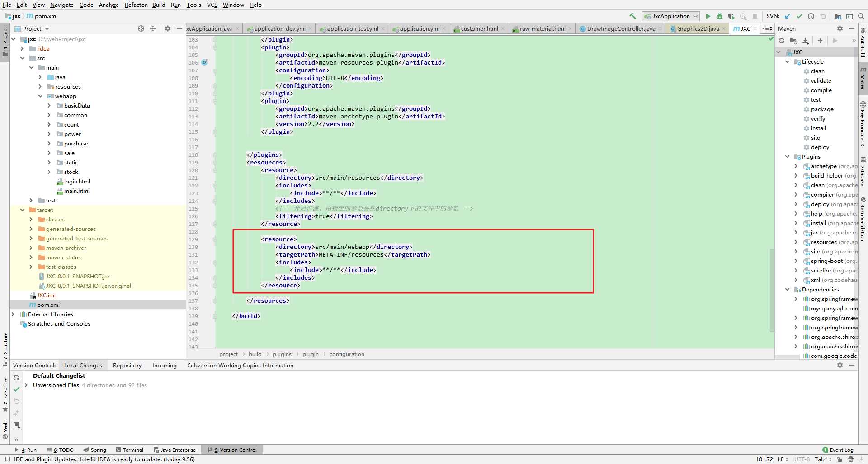Open JxcApplication run configuration dropdown

(x=670, y=16)
